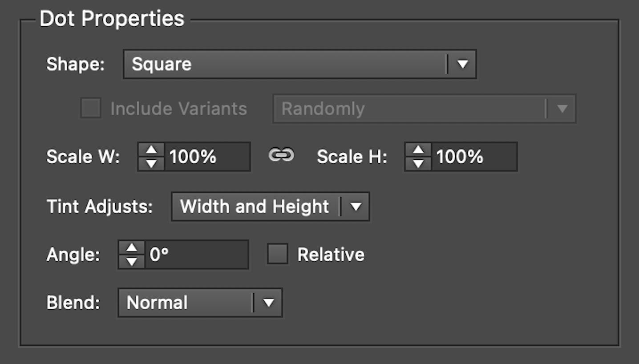This screenshot has width=639, height=364.
Task: Click the Shape dropdown arrow
Action: [x=462, y=64]
